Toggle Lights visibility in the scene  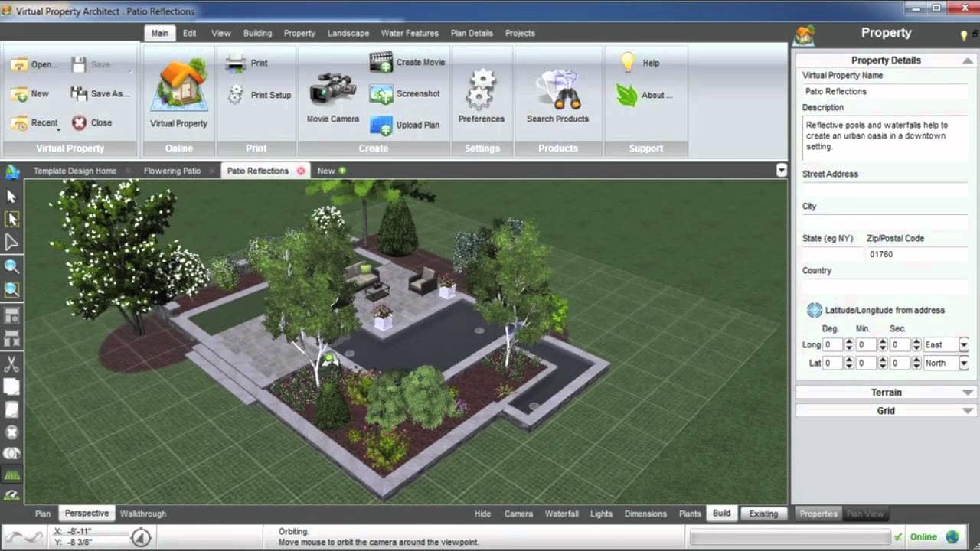[x=601, y=514]
